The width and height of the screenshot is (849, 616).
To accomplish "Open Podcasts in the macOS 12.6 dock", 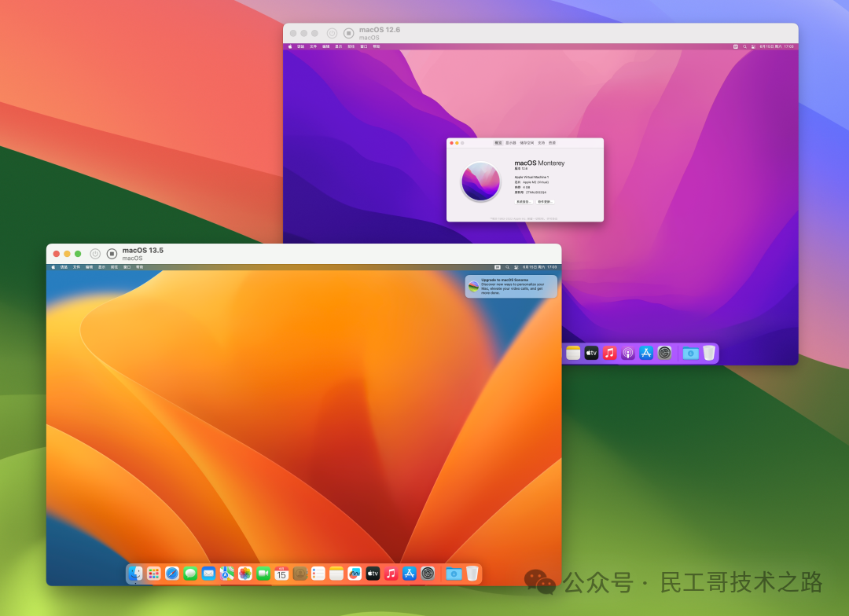I will (628, 353).
